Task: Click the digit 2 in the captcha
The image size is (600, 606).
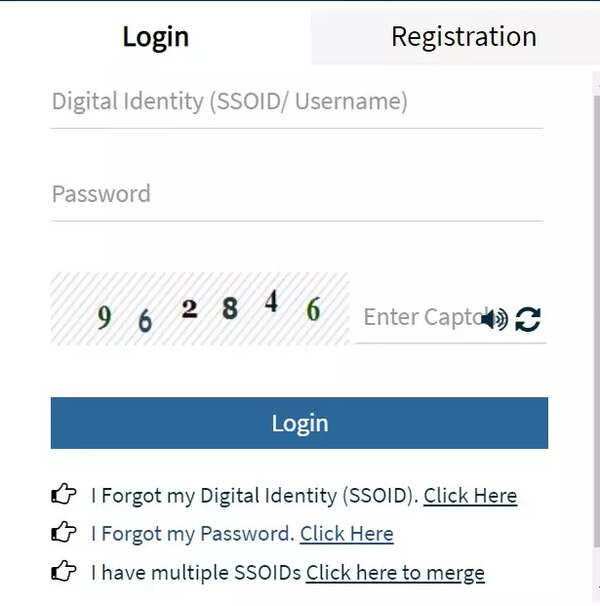Action: 189,308
